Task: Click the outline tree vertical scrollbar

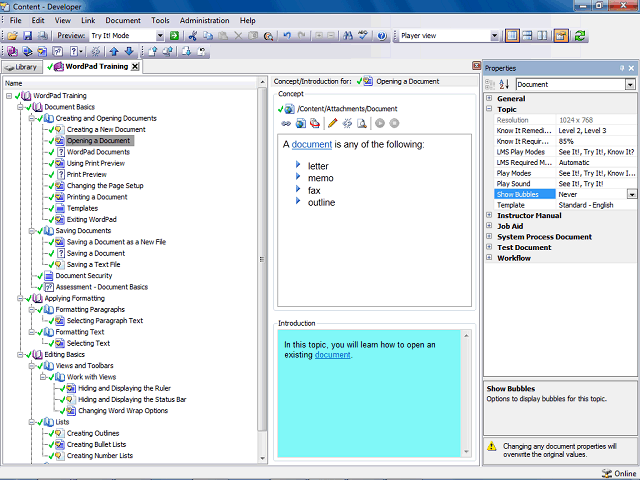Action: point(262,270)
